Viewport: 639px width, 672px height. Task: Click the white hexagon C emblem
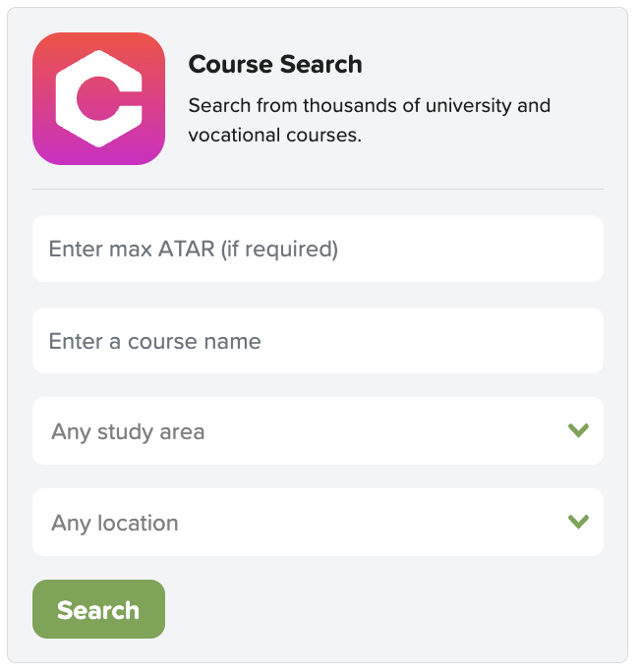pyautogui.click(x=98, y=98)
